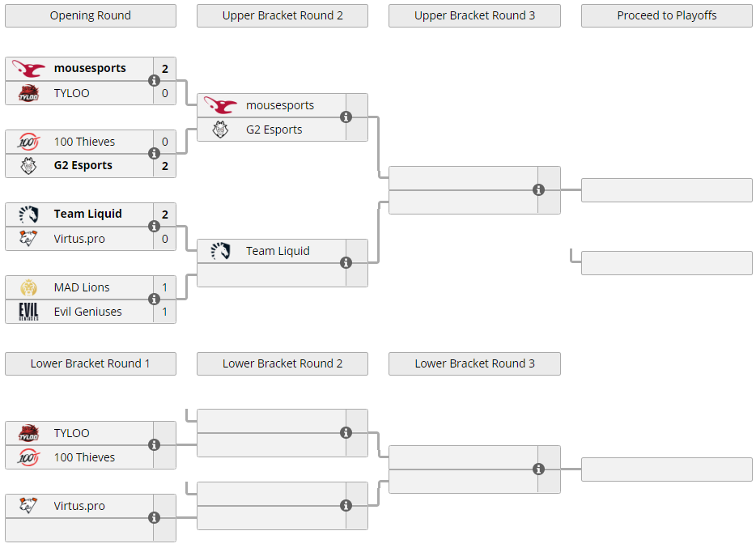Select the Opening Round header
This screenshot has height=548, width=756.
pyautogui.click(x=91, y=16)
